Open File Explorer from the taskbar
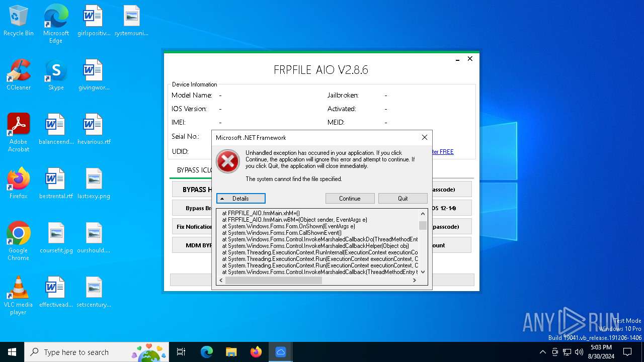The width and height of the screenshot is (644, 362). pyautogui.click(x=231, y=352)
